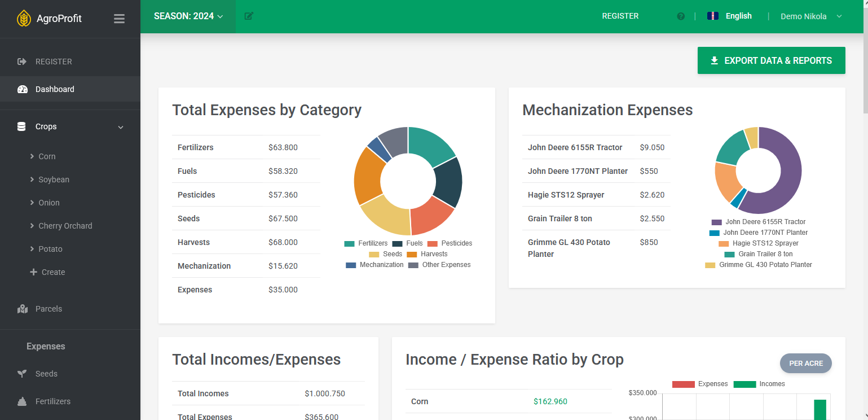Screen dimensions: 868x420
Task: Click the sign-out icon next to REGISTER
Action: (x=23, y=62)
